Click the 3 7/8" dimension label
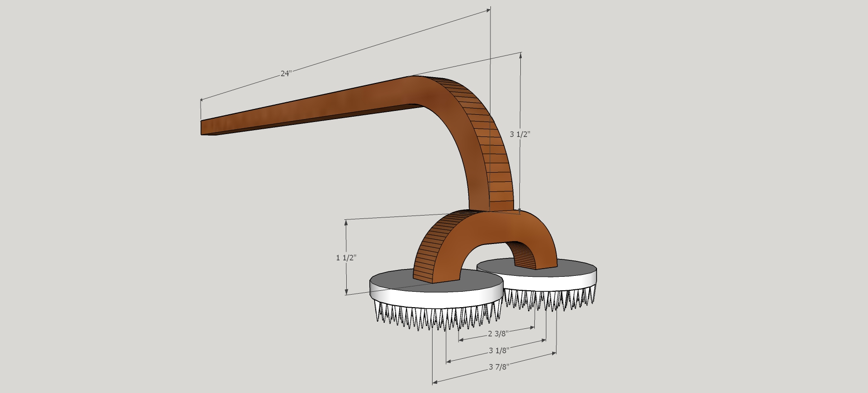868x393 pixels. pyautogui.click(x=499, y=367)
